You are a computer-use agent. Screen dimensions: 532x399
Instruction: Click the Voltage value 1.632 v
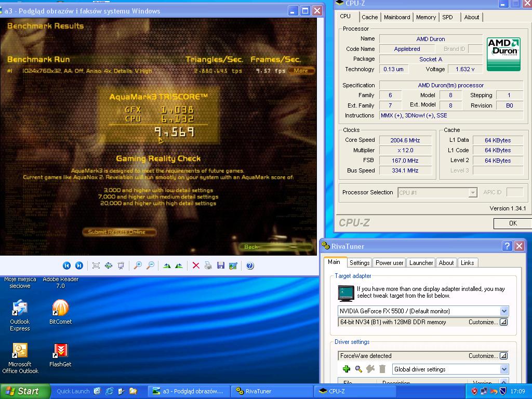pos(465,69)
